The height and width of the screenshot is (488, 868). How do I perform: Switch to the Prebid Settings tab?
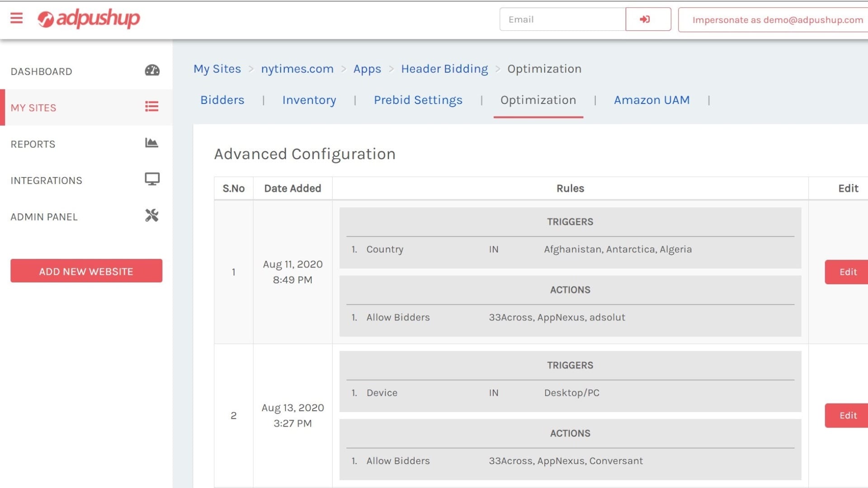tap(418, 100)
